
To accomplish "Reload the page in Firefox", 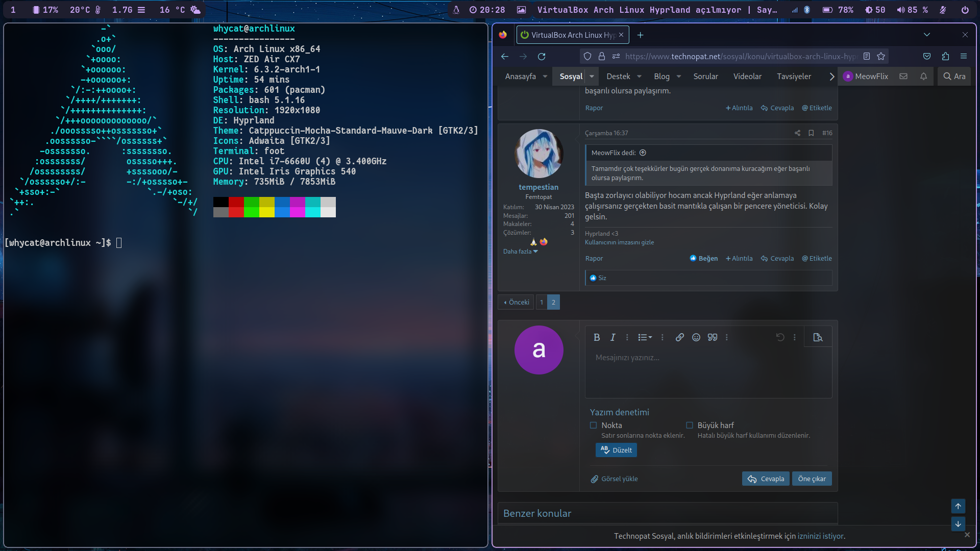I will click(542, 57).
